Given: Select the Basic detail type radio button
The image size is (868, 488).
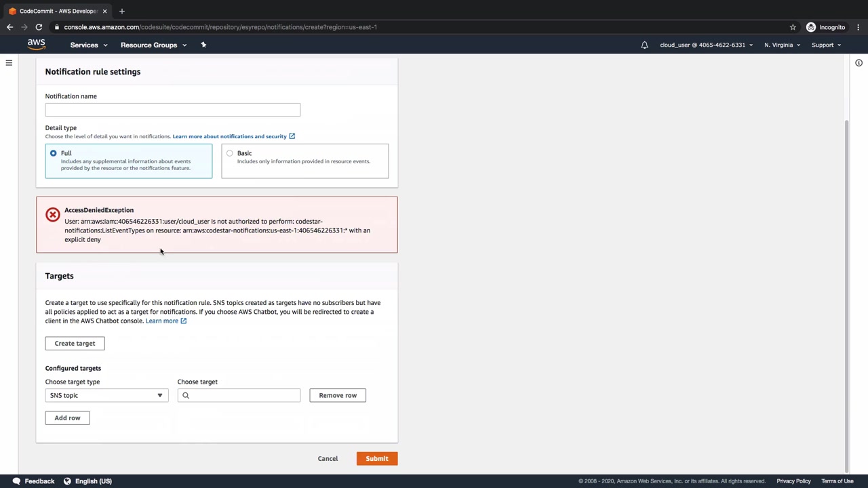Looking at the screenshot, I should [230, 153].
